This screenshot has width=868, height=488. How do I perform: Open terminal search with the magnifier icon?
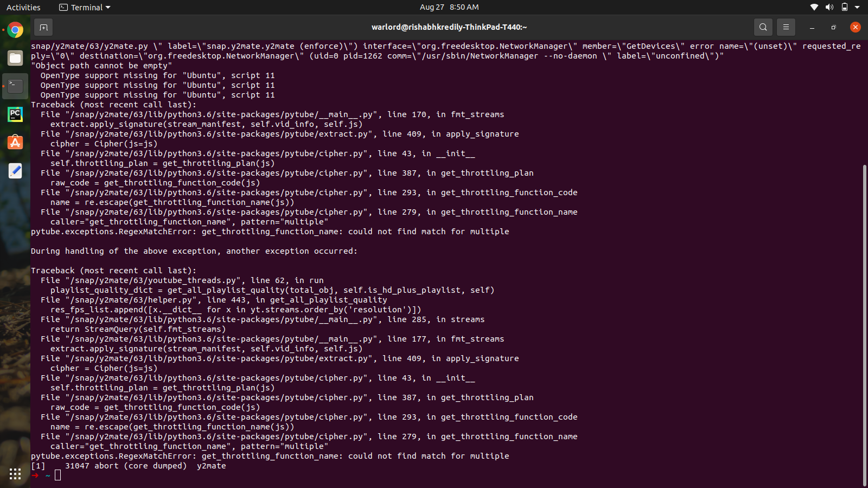762,27
